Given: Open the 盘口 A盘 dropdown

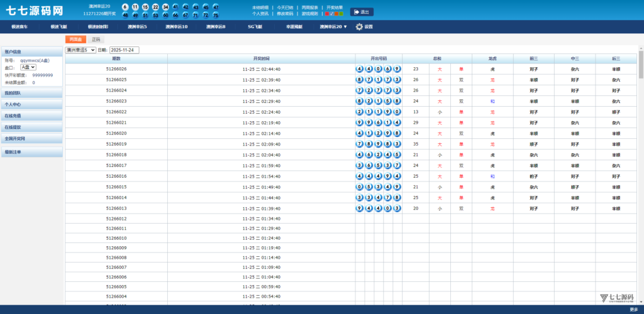Looking at the screenshot, I should [x=28, y=67].
